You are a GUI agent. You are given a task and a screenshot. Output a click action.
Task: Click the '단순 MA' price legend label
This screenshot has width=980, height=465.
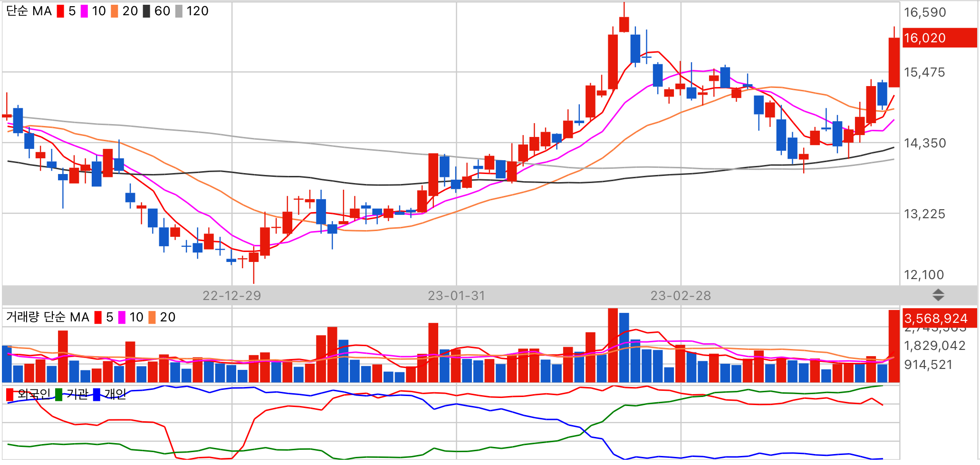pos(29,11)
